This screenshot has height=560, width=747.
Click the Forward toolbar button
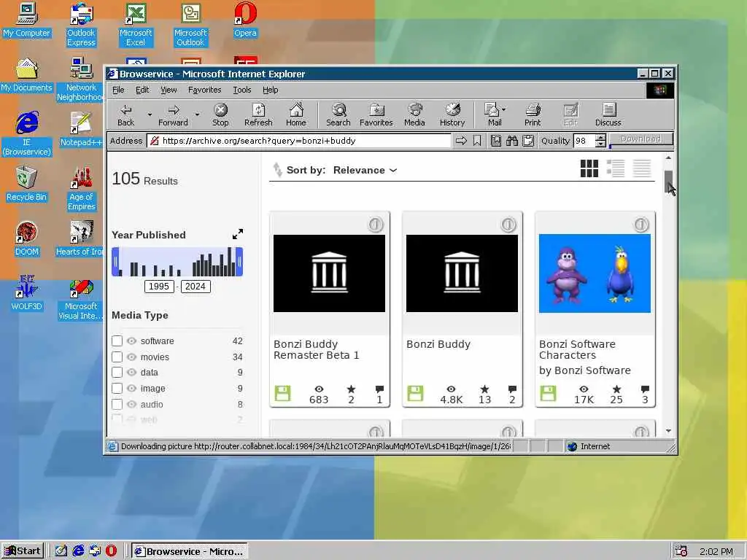pyautogui.click(x=173, y=115)
